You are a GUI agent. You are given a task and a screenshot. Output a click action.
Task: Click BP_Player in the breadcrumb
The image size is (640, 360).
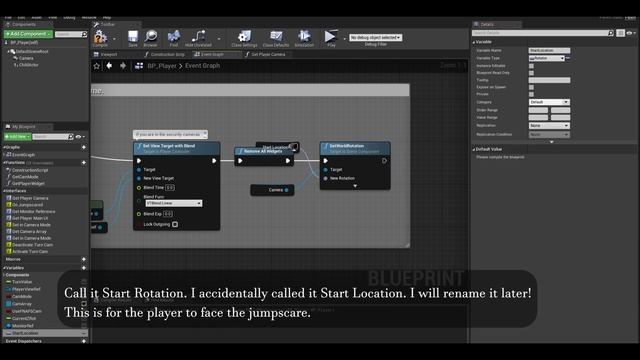tap(162, 66)
